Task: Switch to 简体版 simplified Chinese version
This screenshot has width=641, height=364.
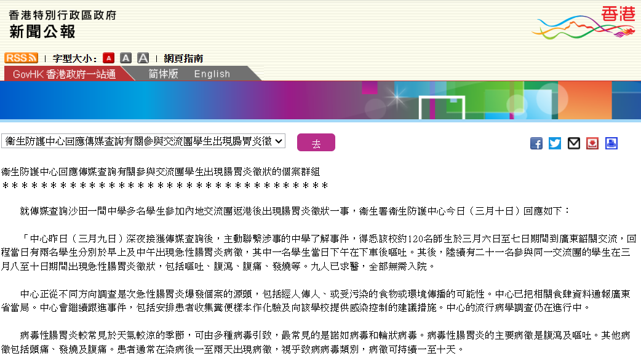Action: pos(163,74)
